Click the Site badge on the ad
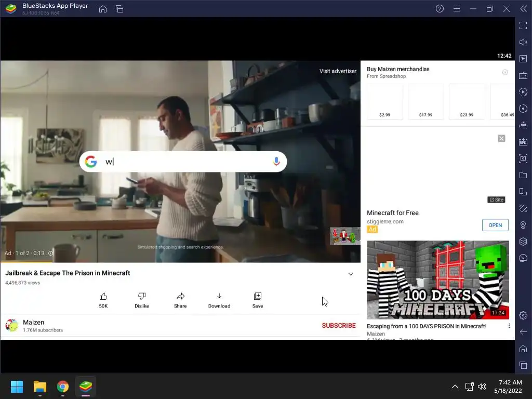Viewport: 532px width, 399px height. point(496,200)
